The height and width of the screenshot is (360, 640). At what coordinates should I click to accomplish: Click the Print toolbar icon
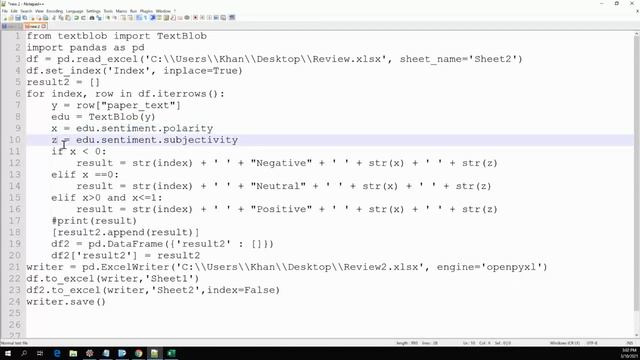[46, 18]
